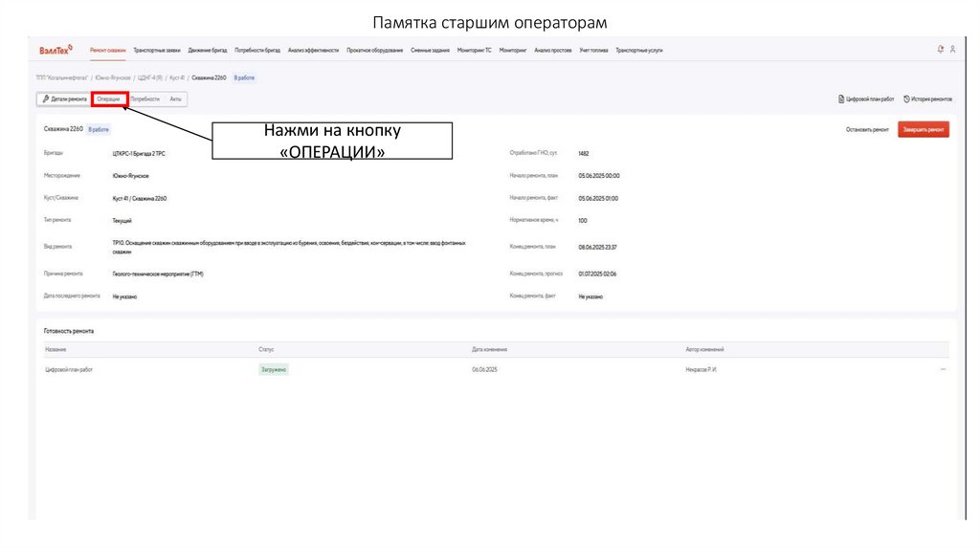Open Сменные задания section

[x=430, y=50]
